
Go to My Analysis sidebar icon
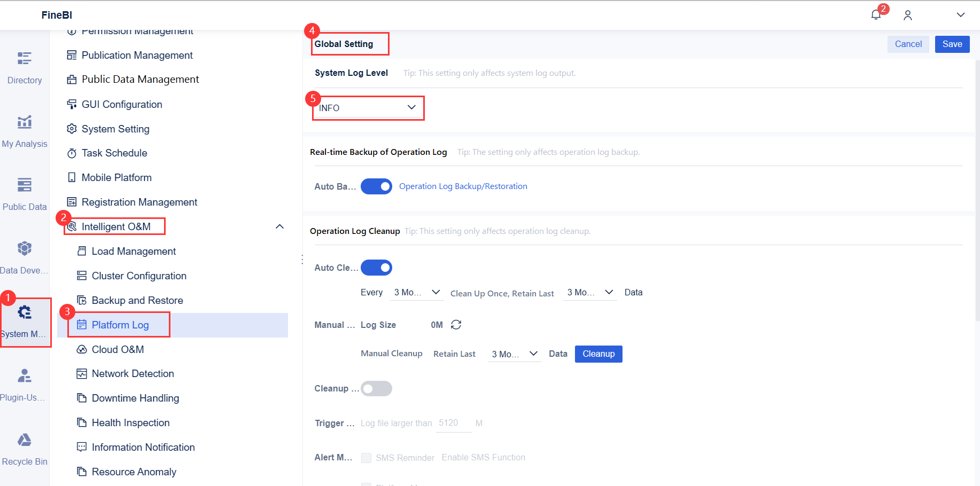click(x=25, y=130)
